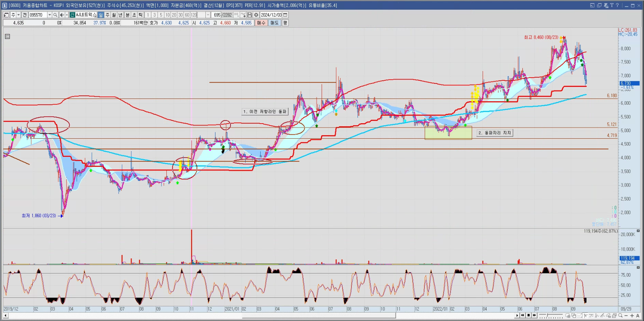
Task: Click the highlighted cursor axis icon
Action: click(x=585, y=316)
